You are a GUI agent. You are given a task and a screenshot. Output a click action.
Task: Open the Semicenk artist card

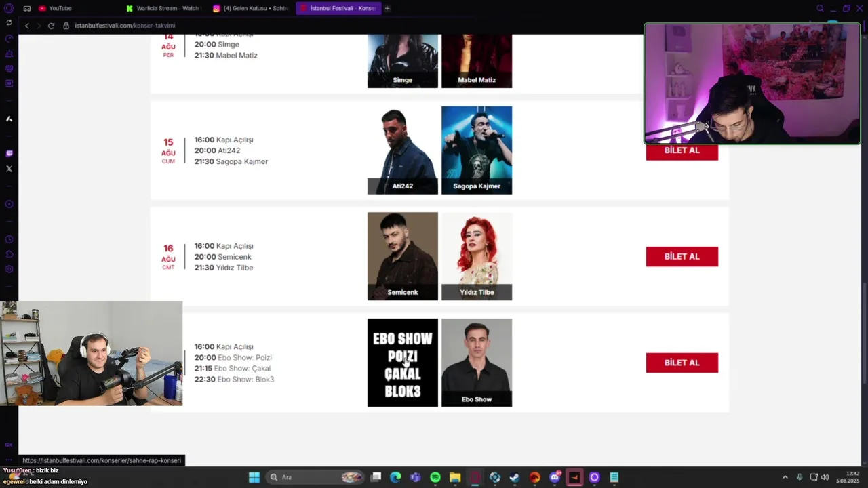pos(403,256)
